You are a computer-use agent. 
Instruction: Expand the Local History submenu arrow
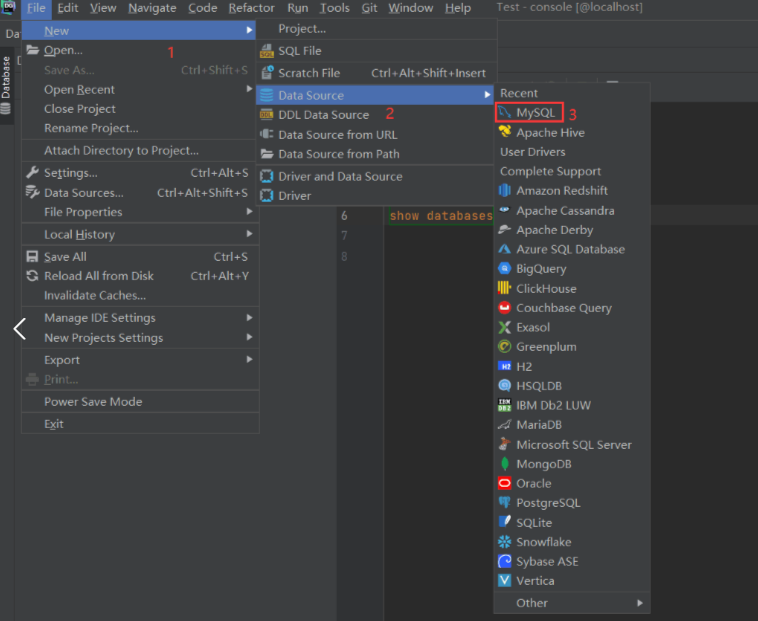tap(249, 233)
